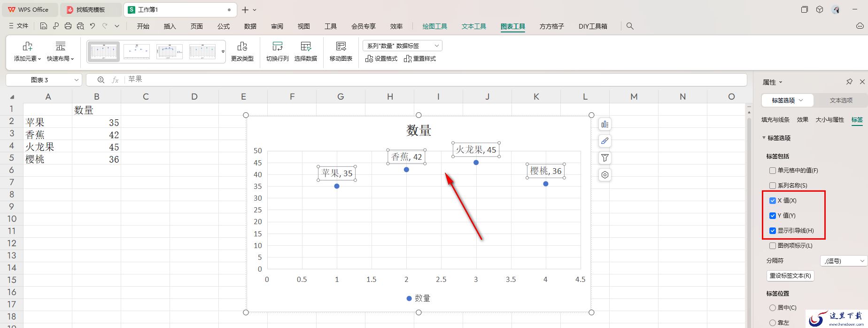The image size is (868, 328).
Task: Switch to the 数据 ribbon tab
Action: tap(250, 26)
